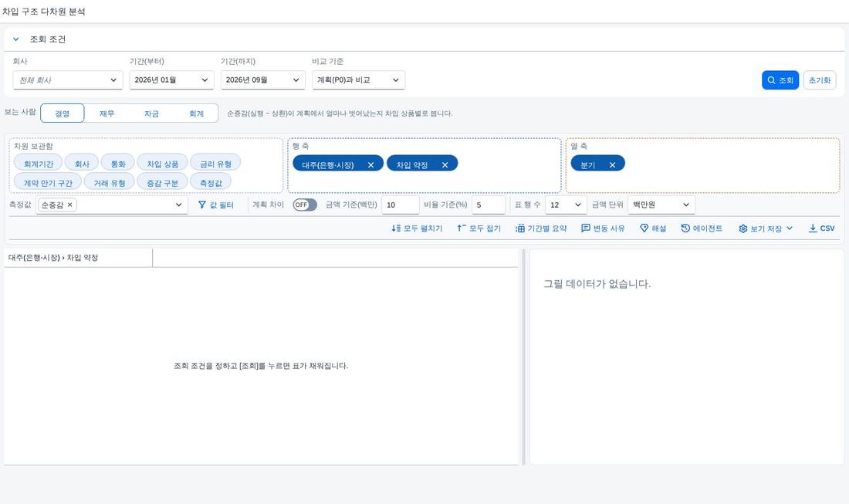849x504 pixels.
Task: Open the 회사 company dropdown
Action: (68, 80)
